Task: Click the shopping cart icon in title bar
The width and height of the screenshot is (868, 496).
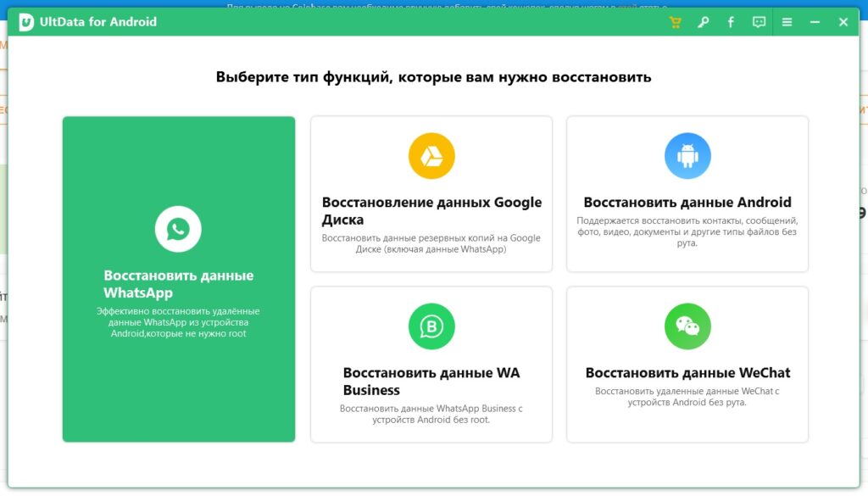Action: click(x=675, y=22)
